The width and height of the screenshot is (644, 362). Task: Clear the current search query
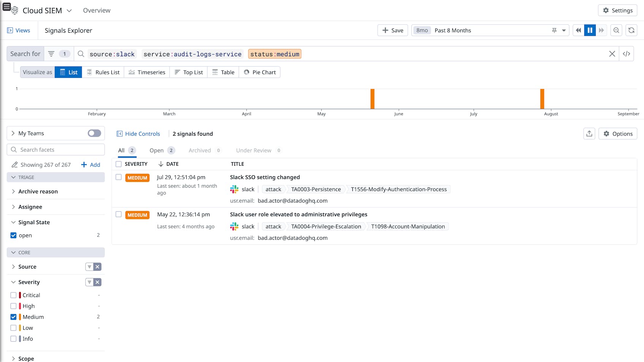[612, 54]
